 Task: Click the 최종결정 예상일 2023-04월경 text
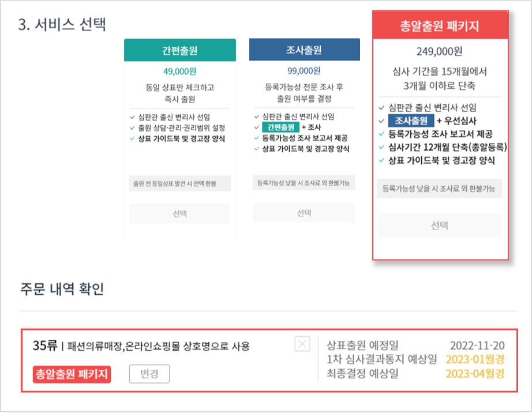click(x=477, y=373)
